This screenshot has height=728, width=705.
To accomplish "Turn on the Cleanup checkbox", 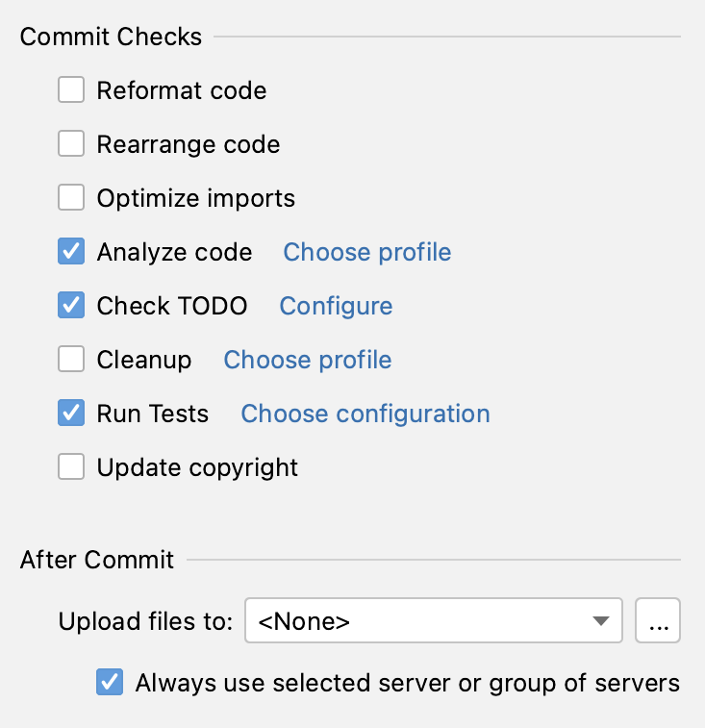I will point(71,359).
